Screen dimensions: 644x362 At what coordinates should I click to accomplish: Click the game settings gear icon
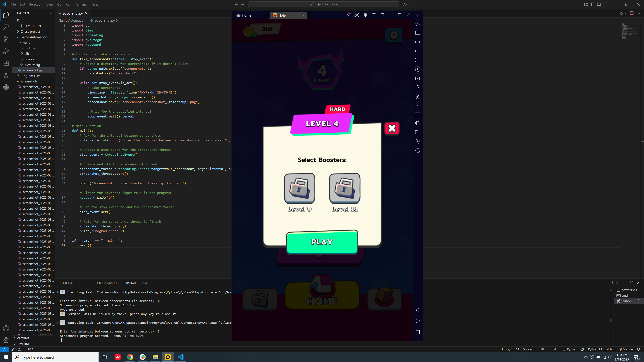click(x=394, y=35)
